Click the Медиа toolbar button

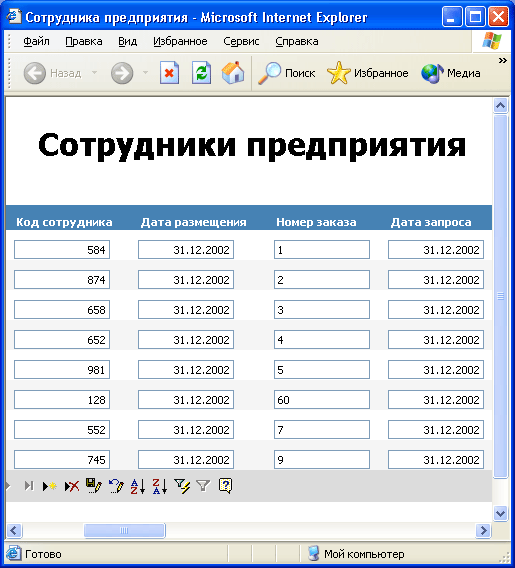[x=451, y=73]
